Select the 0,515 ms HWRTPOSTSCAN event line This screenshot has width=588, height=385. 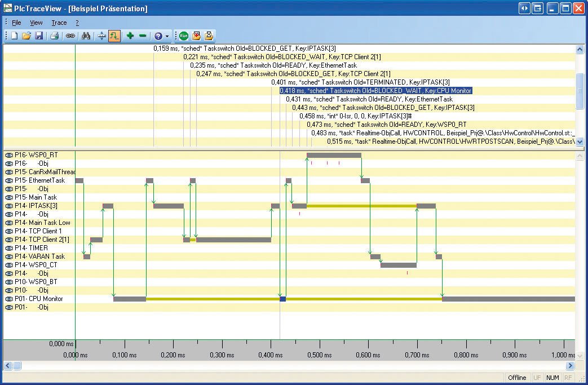pos(451,141)
